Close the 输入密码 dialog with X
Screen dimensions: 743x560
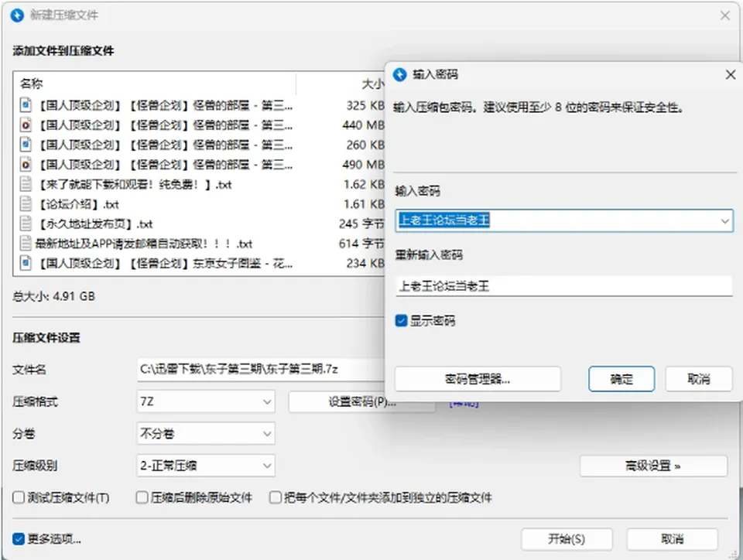[x=731, y=74]
